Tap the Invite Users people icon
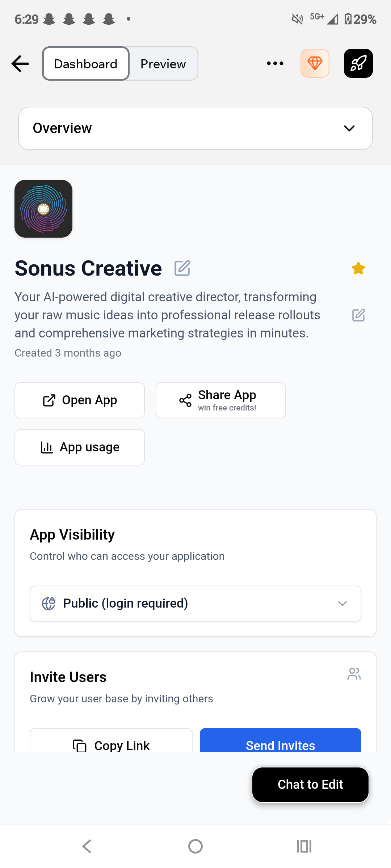 pos(354,674)
